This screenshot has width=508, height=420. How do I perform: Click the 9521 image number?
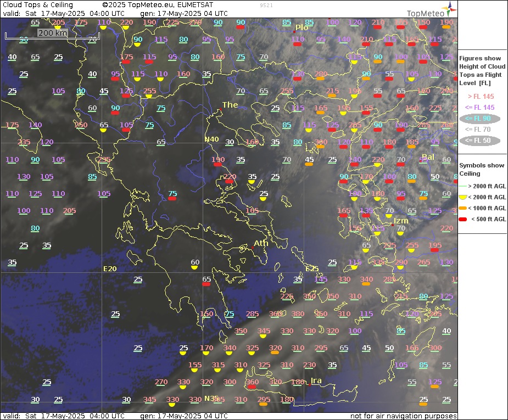pos(266,5)
